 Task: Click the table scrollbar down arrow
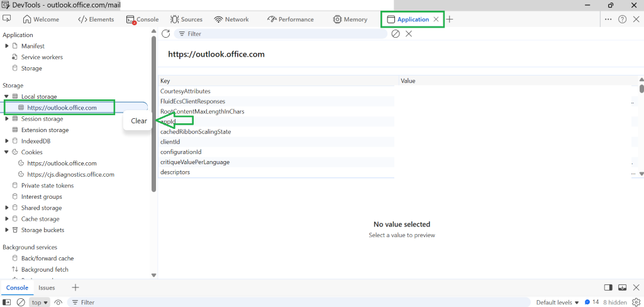pyautogui.click(x=641, y=174)
